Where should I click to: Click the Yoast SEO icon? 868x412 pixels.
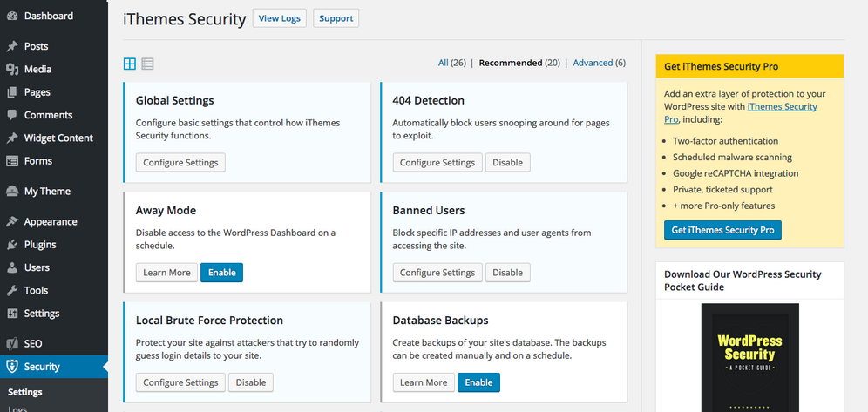point(12,344)
